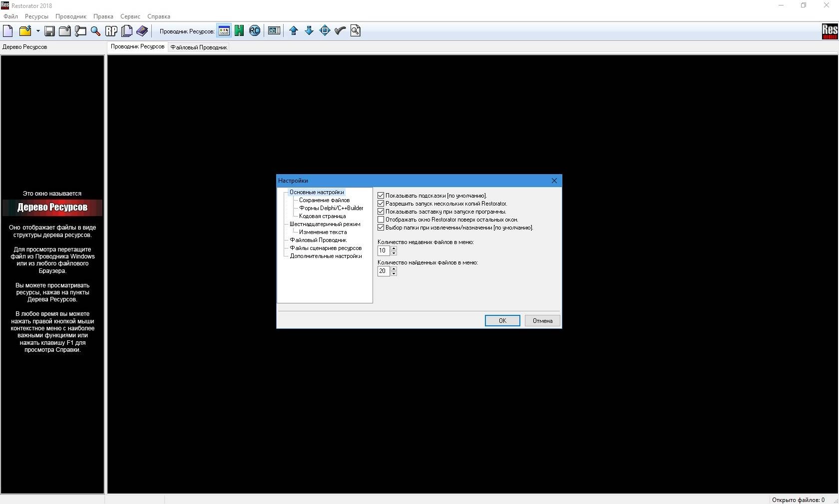The height and width of the screenshot is (504, 839).
Task: Open the Сервис menu
Action: click(x=130, y=16)
